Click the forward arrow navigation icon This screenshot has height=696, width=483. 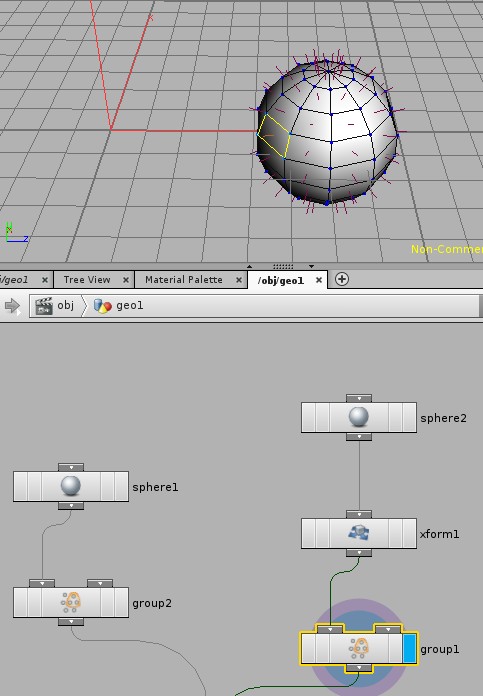[12, 305]
